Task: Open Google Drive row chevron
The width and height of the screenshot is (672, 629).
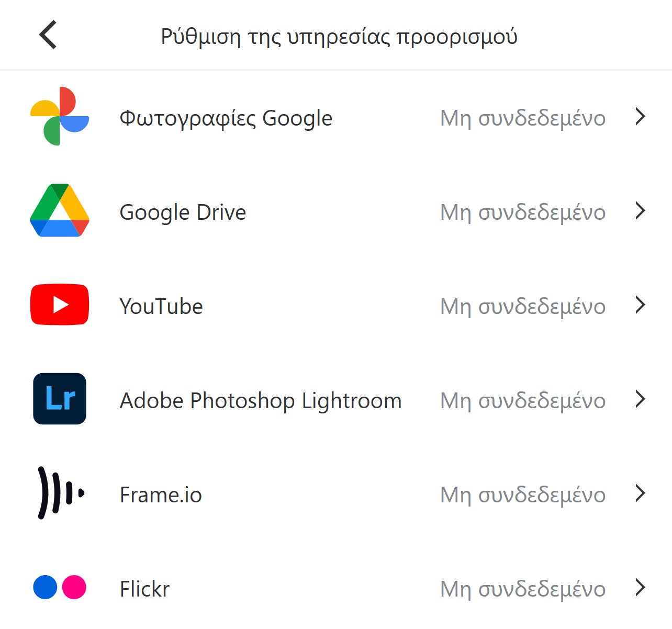Action: 640,210
